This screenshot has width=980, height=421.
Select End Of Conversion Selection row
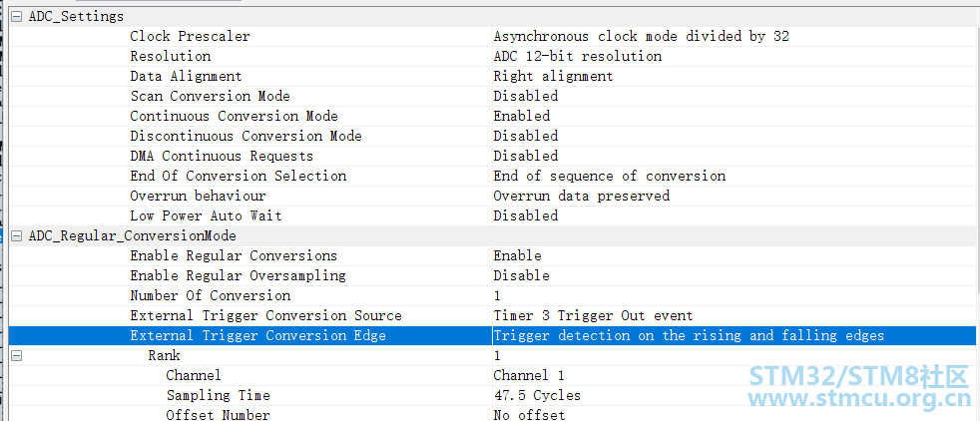pos(238,176)
